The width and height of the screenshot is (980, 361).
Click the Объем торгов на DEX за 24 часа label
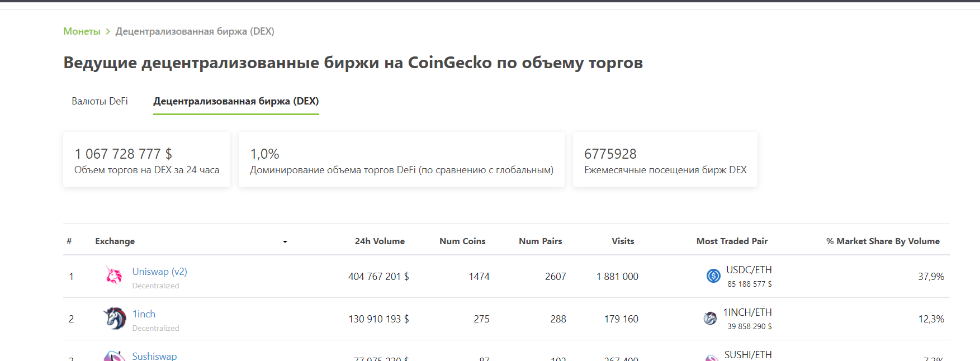click(x=146, y=170)
